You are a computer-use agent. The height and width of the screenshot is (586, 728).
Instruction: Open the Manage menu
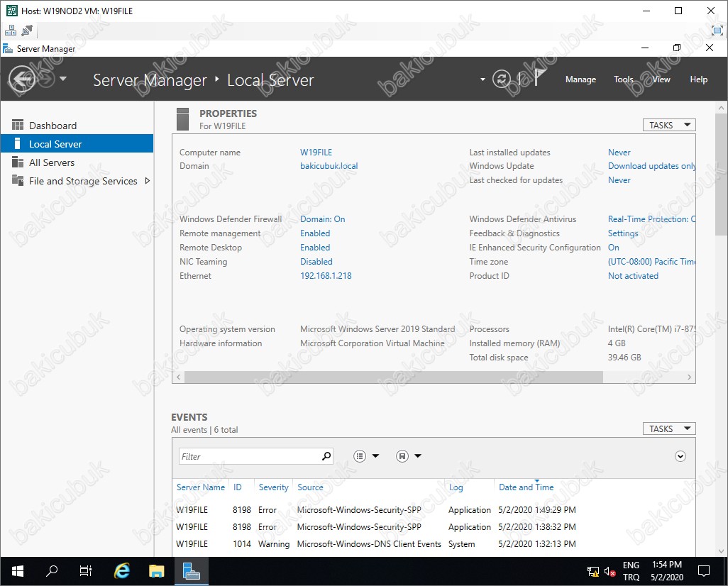(580, 79)
